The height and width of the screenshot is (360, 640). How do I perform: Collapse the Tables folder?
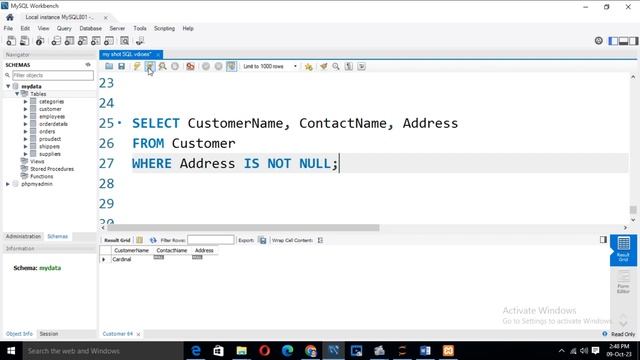17,94
